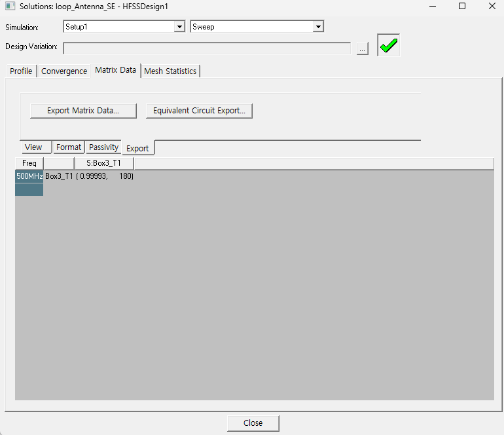The height and width of the screenshot is (435, 504).
Task: Switch to the Passivity sub-tab
Action: (x=103, y=147)
